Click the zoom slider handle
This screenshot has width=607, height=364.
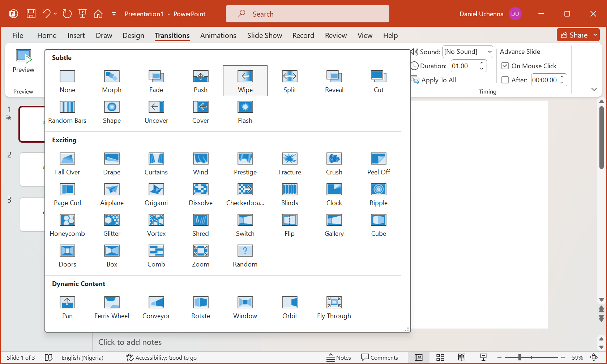(x=520, y=357)
